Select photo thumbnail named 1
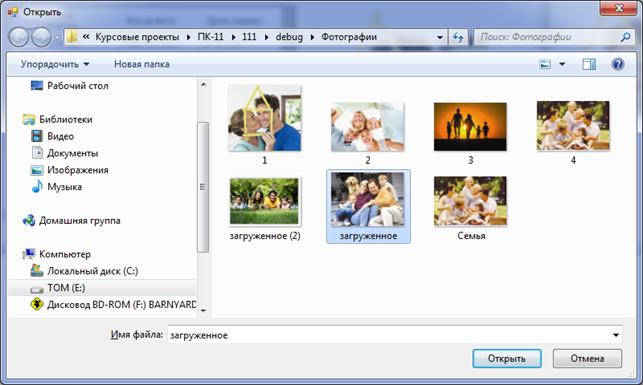Viewport: 643px width, 385px height. pos(264,118)
